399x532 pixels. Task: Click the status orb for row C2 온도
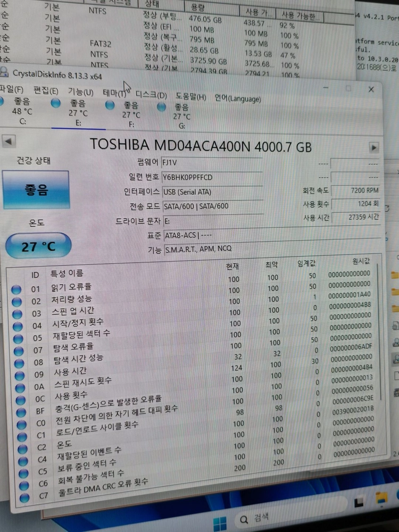pyautogui.click(x=22, y=448)
